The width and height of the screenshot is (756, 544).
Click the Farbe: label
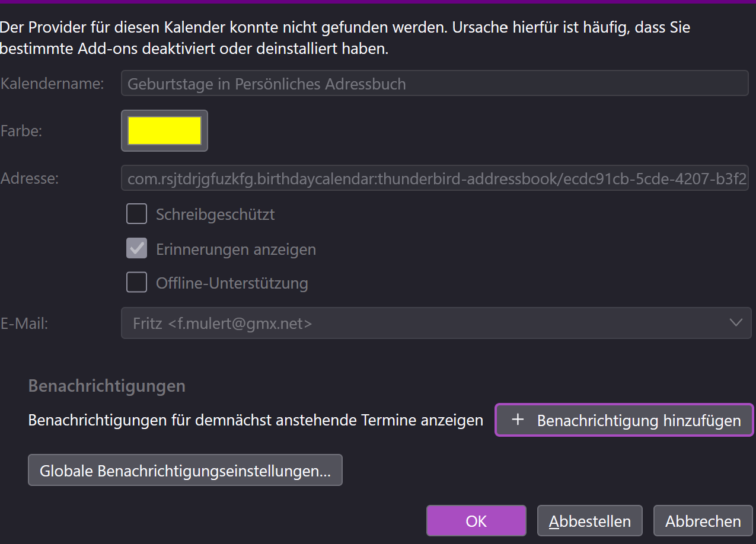(x=21, y=131)
